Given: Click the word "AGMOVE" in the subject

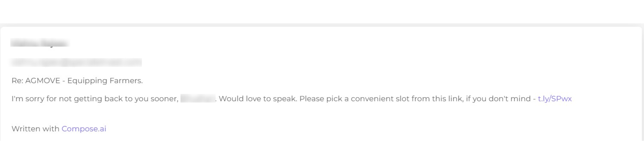Looking at the screenshot, I should 43,81.
